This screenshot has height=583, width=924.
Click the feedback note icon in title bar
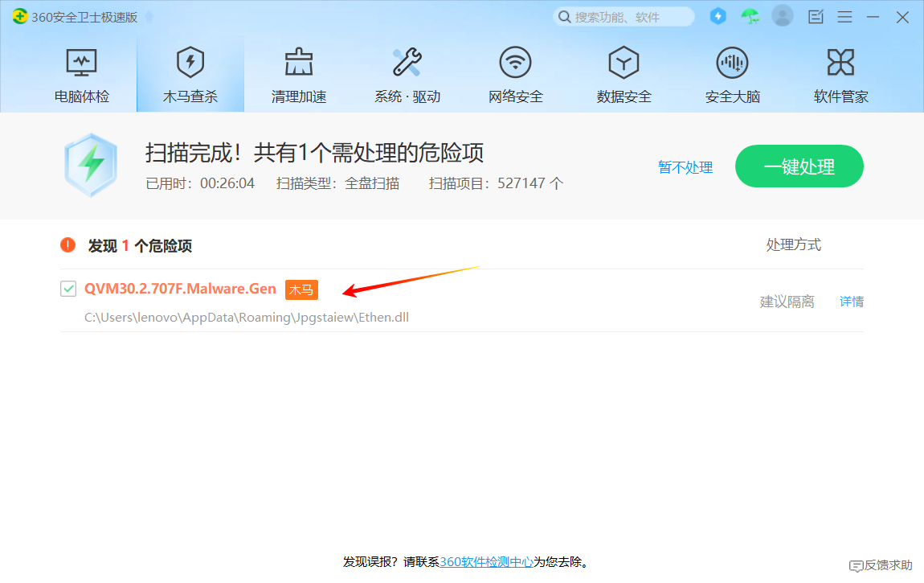point(816,17)
